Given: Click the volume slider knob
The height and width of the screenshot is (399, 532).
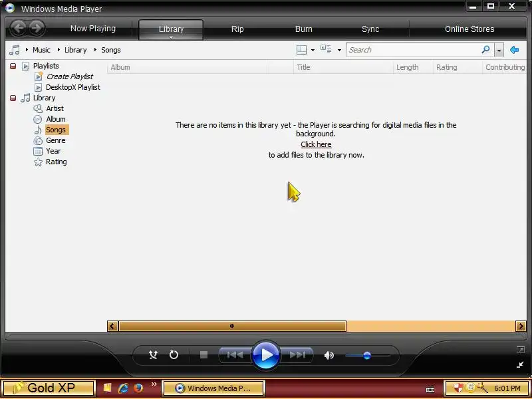Looking at the screenshot, I should pyautogui.click(x=367, y=355).
